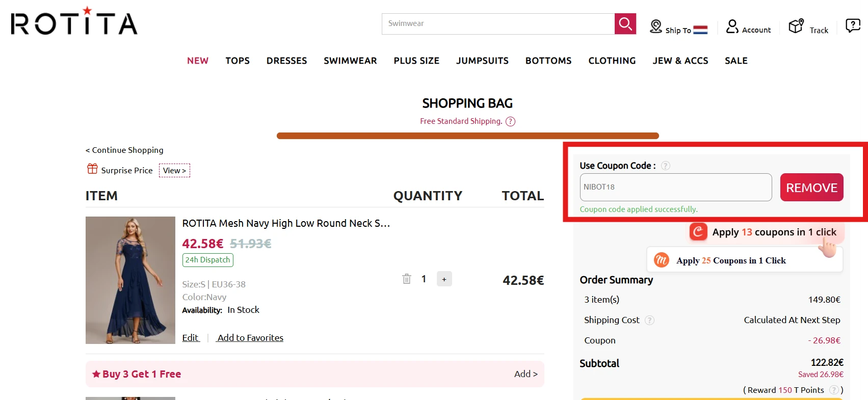The height and width of the screenshot is (400, 868).
Task: Add navy dress to Favorites
Action: pyautogui.click(x=250, y=338)
